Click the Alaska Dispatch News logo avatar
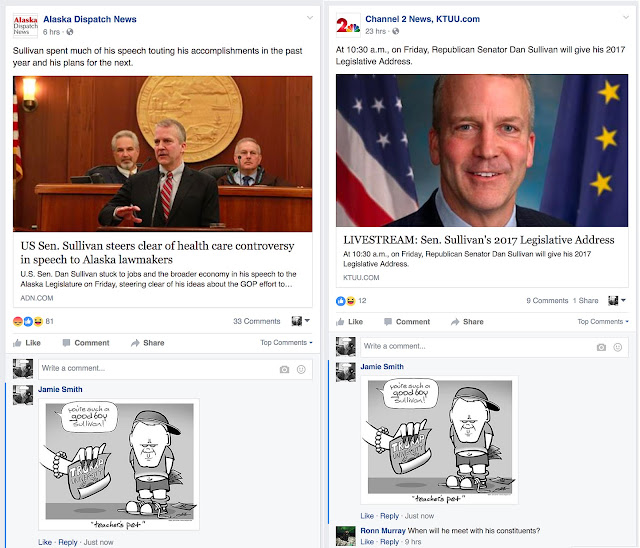 click(x=25, y=25)
